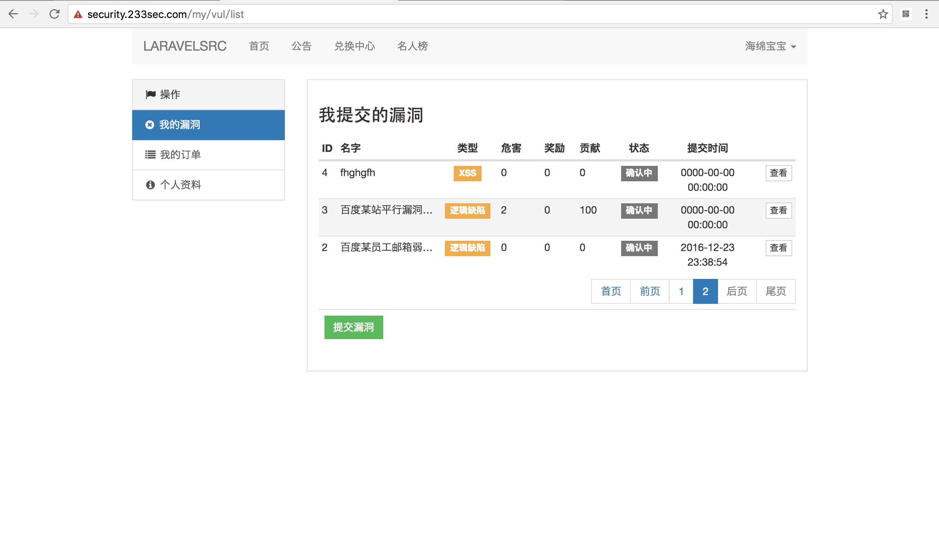Click the list icon beside 我的订单
939x560 pixels.
pos(150,155)
